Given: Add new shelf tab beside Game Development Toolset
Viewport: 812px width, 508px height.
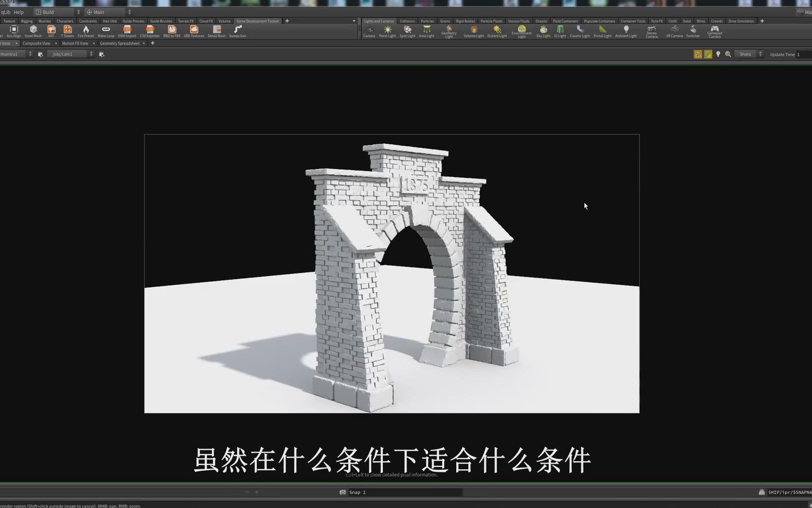Looking at the screenshot, I should click(x=287, y=21).
